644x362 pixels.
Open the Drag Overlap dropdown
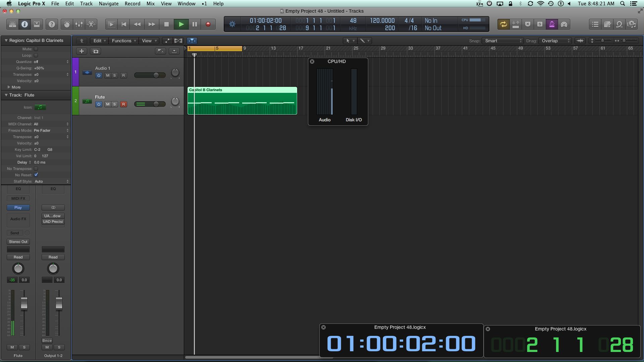tap(555, 41)
